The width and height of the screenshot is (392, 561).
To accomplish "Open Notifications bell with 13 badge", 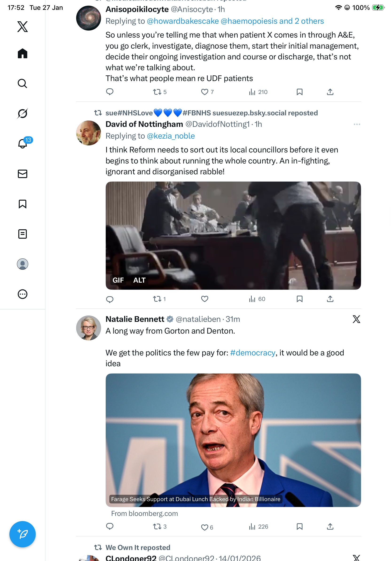I will coord(23,144).
